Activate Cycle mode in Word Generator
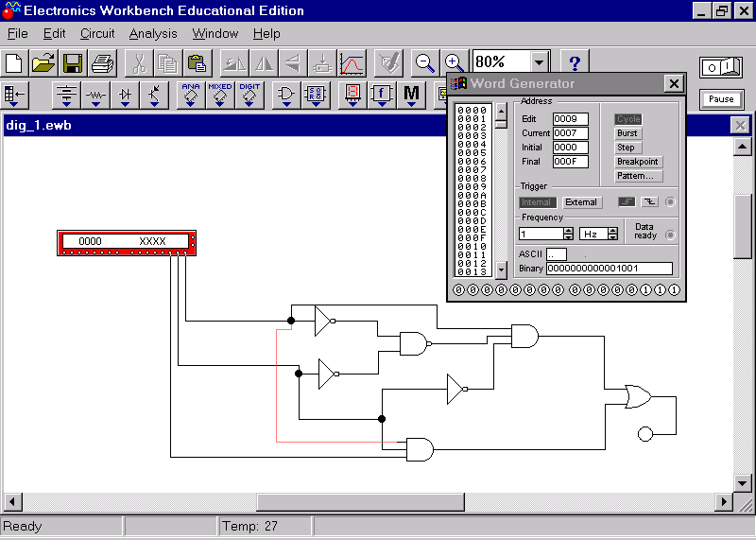 (628, 119)
